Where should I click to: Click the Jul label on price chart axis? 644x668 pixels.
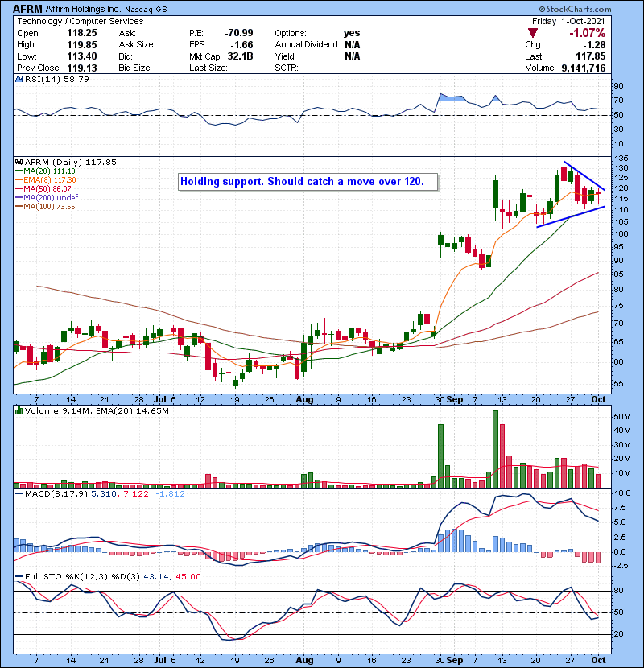pyautogui.click(x=160, y=400)
